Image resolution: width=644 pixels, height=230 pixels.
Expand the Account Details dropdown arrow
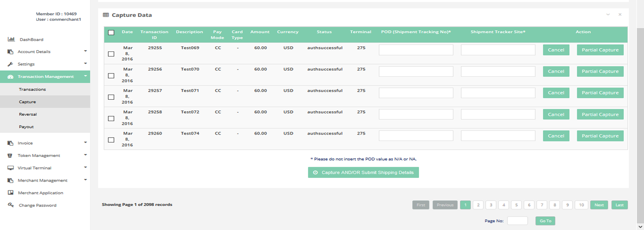[85, 51]
